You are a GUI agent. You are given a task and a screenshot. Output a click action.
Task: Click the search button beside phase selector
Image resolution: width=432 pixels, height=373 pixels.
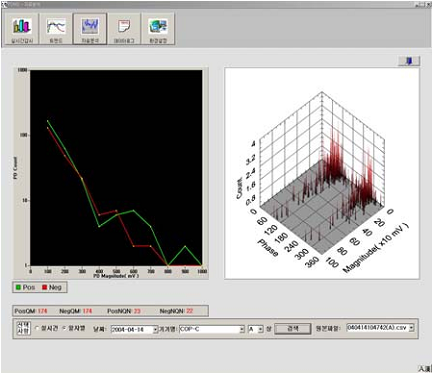tap(293, 329)
